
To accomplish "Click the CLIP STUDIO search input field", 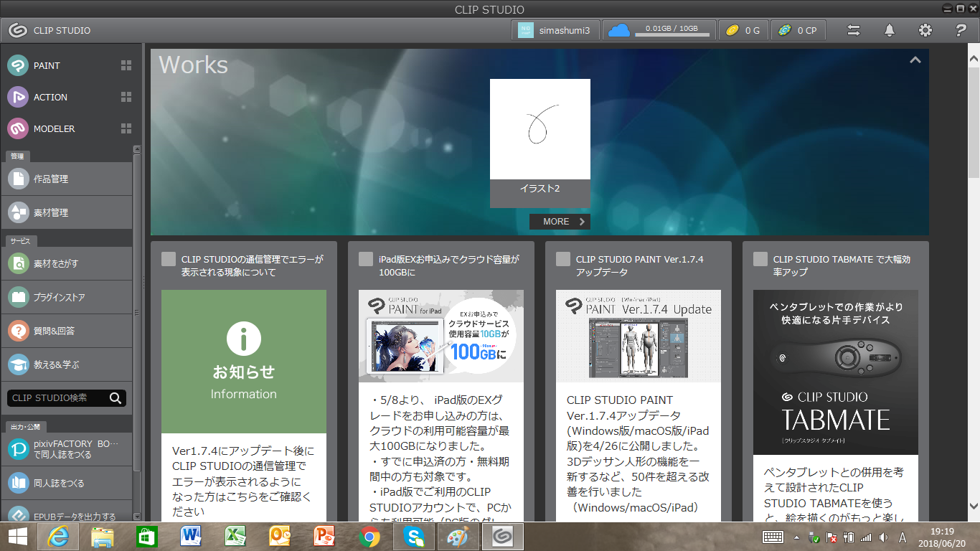I will [x=57, y=398].
